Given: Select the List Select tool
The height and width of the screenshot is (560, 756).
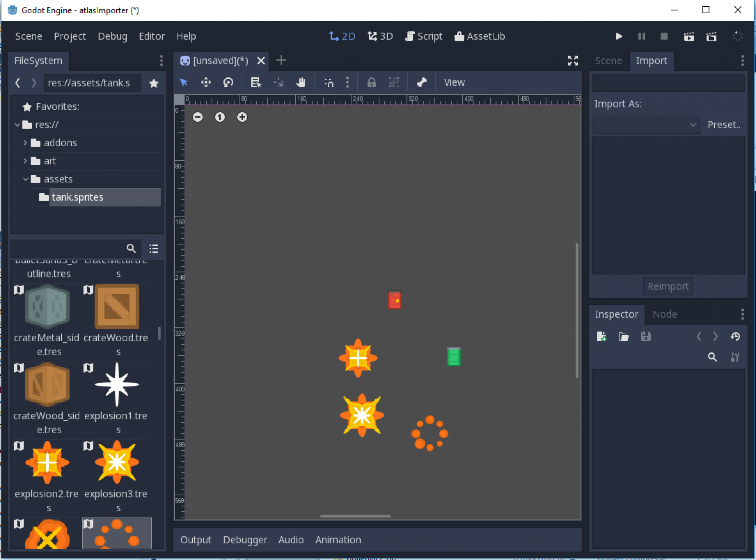Looking at the screenshot, I should (255, 82).
